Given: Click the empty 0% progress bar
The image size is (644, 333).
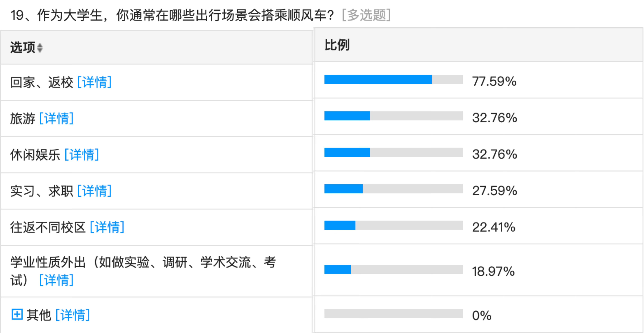Looking at the screenshot, I should click(393, 314).
